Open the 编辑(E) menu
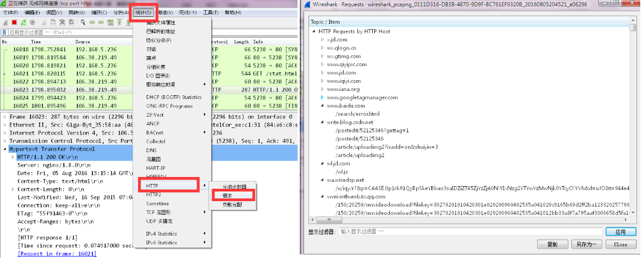This screenshot has width=644, height=263. (32, 13)
